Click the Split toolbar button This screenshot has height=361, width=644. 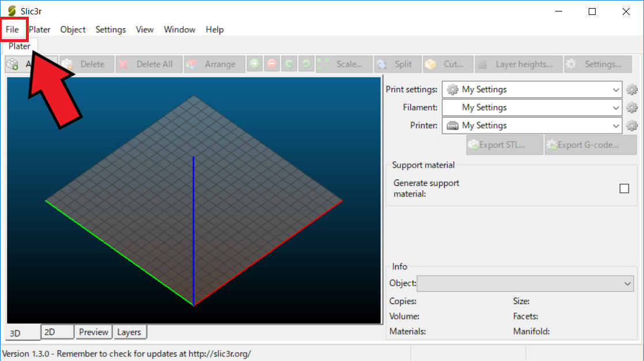click(x=398, y=64)
